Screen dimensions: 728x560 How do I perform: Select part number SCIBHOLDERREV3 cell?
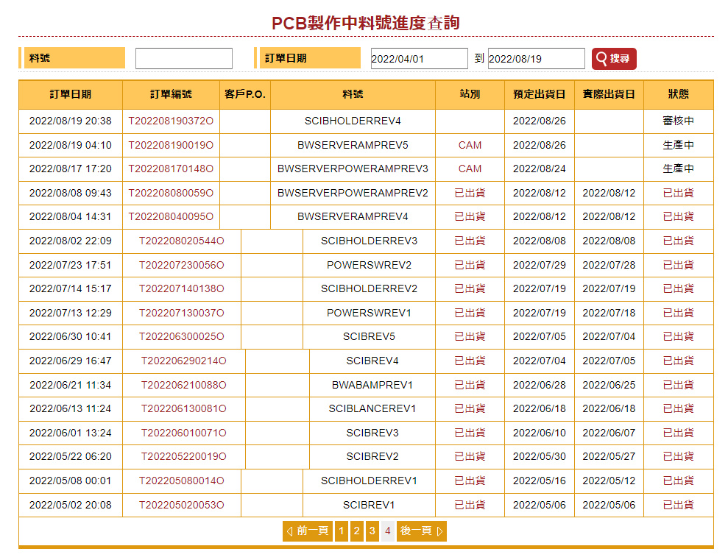tap(369, 241)
